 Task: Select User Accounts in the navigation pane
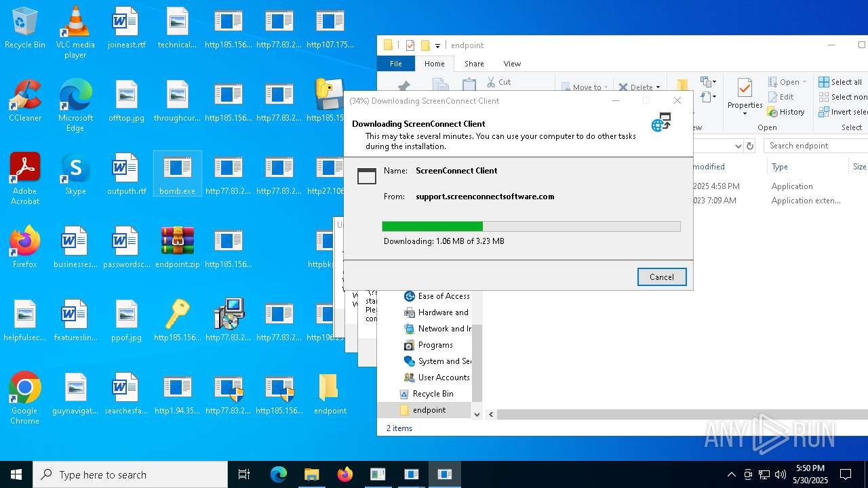[437, 378]
